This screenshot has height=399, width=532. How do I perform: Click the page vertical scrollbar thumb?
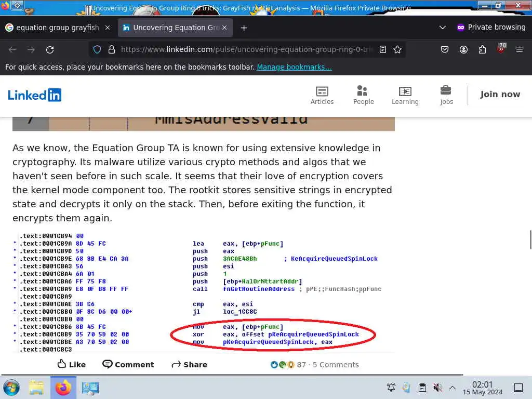pyautogui.click(x=530, y=240)
